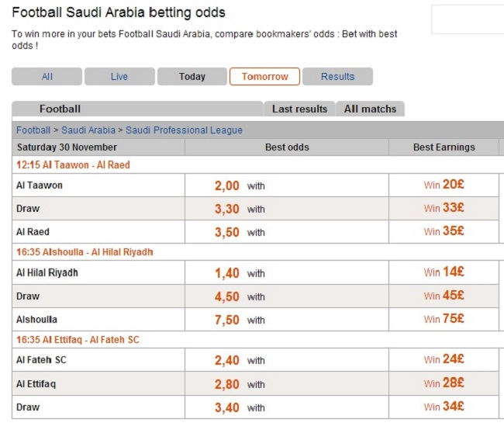
Task: Open Saudi Professional League breadcrumb link
Action: point(184,130)
